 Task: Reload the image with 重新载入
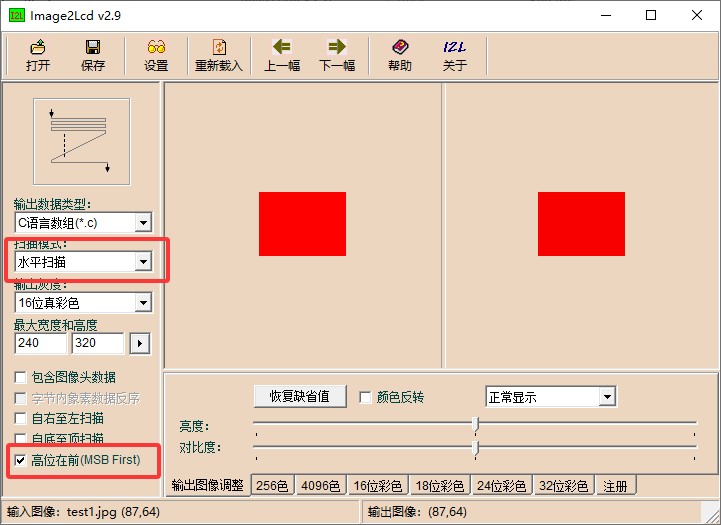coord(219,55)
